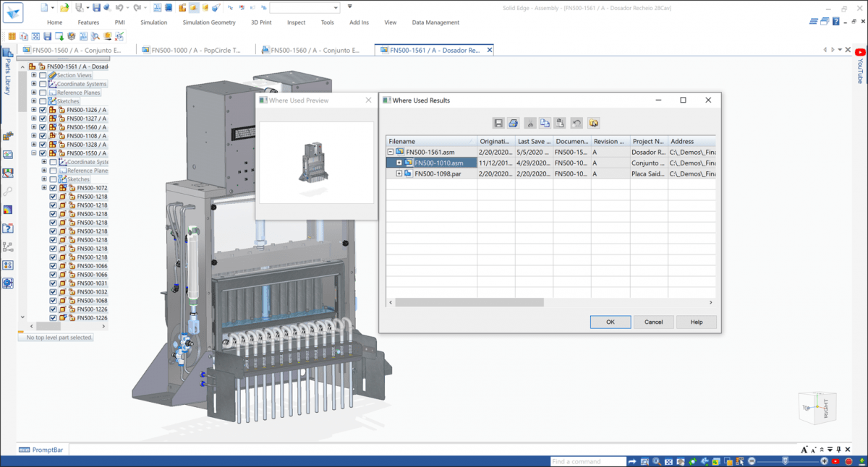Click the Copy icon in Where Used Results

click(x=545, y=123)
